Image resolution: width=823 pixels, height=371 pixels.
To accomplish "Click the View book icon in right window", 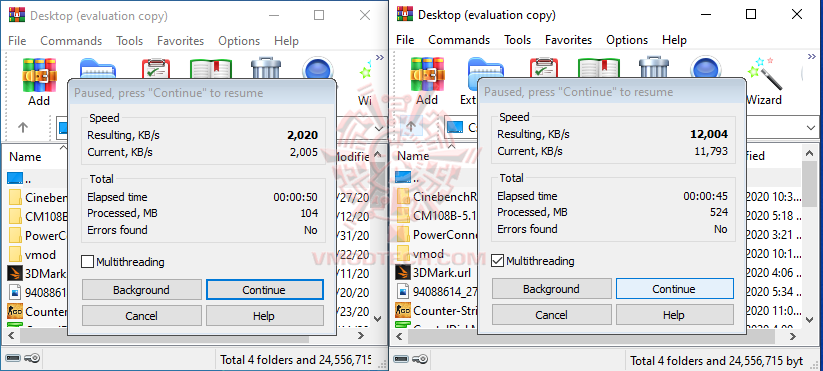I will [x=598, y=68].
